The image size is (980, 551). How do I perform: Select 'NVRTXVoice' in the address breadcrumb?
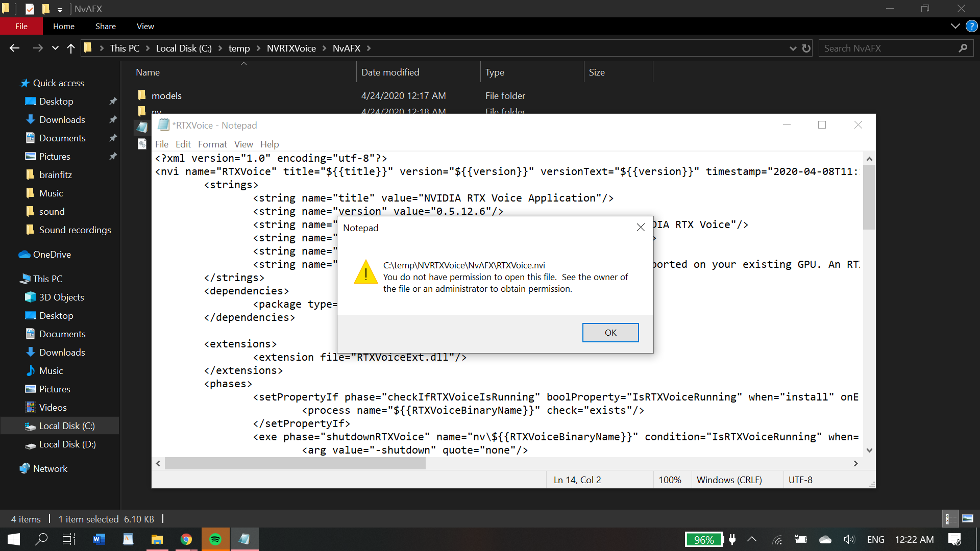(291, 48)
